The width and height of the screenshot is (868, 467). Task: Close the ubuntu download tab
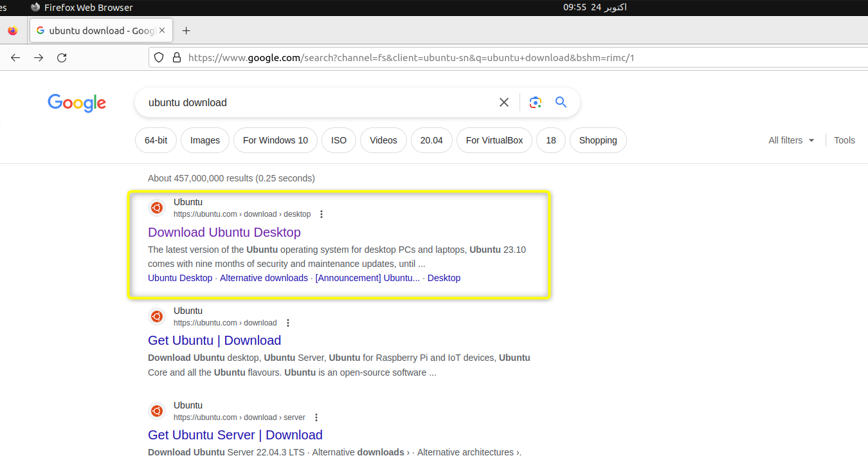pyautogui.click(x=162, y=30)
